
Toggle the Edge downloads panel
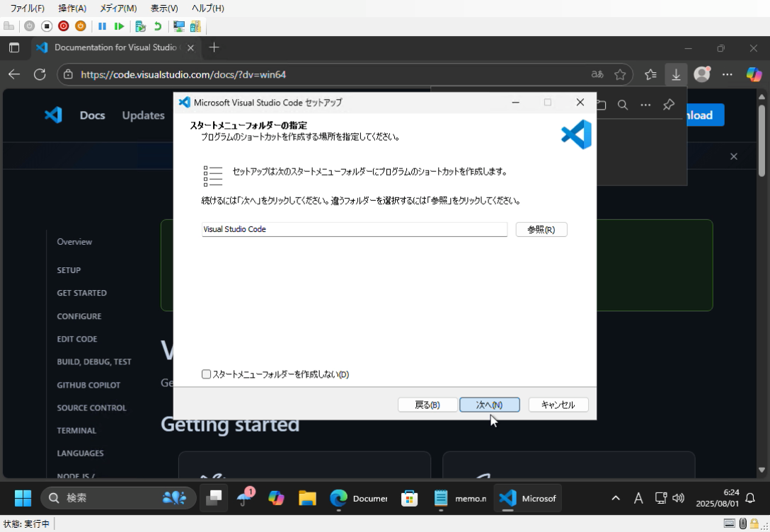pyautogui.click(x=676, y=74)
